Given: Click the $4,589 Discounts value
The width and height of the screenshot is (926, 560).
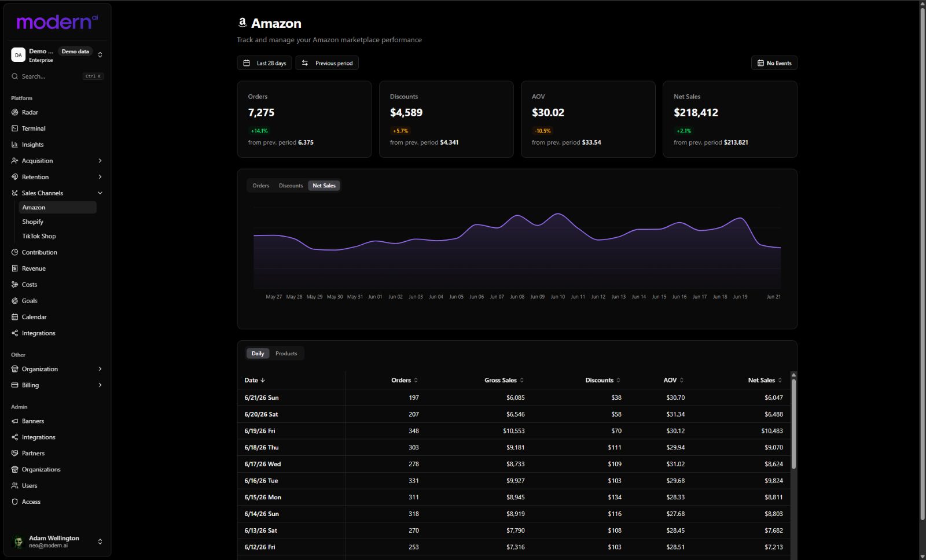Looking at the screenshot, I should pyautogui.click(x=406, y=113).
